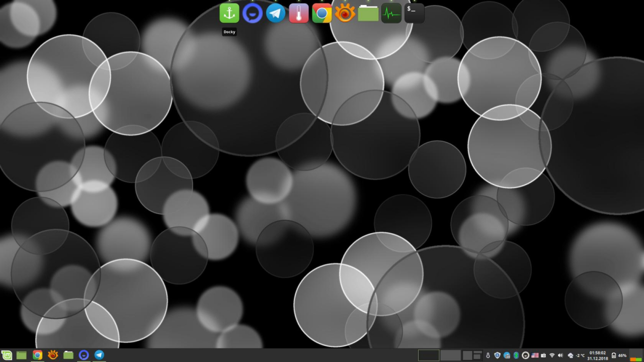Open the Wi-Fi network tray menu
The image size is (644, 362).
pyautogui.click(x=552, y=355)
